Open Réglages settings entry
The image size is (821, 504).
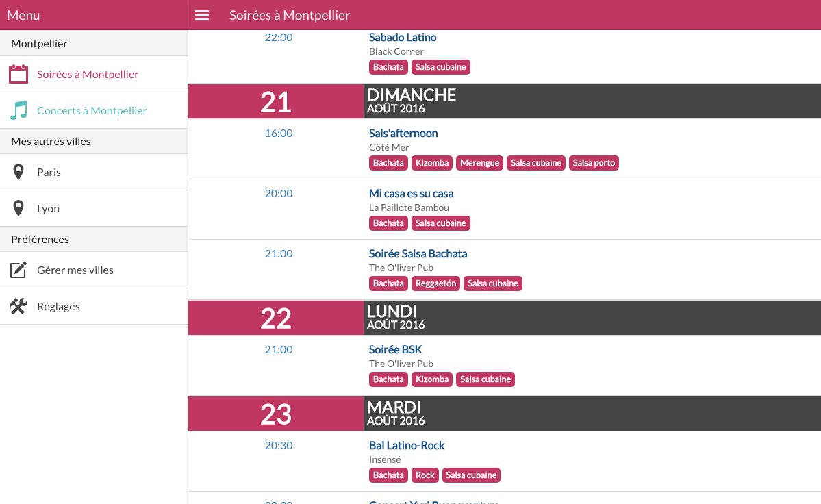(x=58, y=306)
